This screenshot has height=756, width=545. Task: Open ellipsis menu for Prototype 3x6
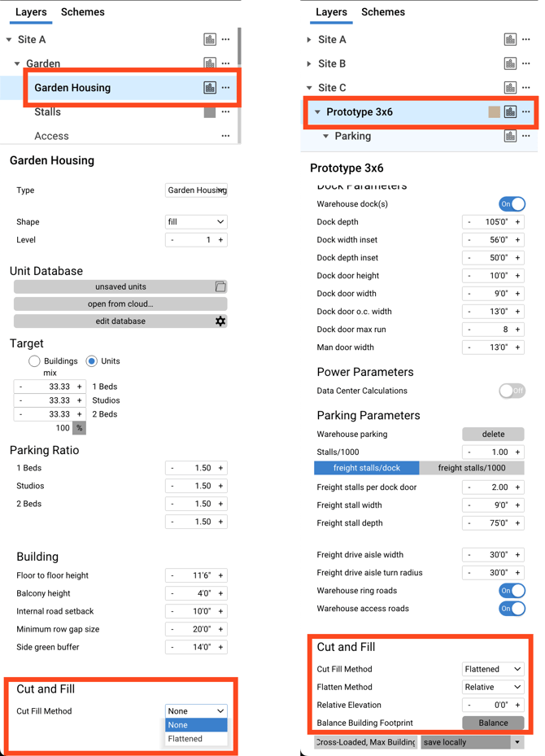pyautogui.click(x=525, y=111)
